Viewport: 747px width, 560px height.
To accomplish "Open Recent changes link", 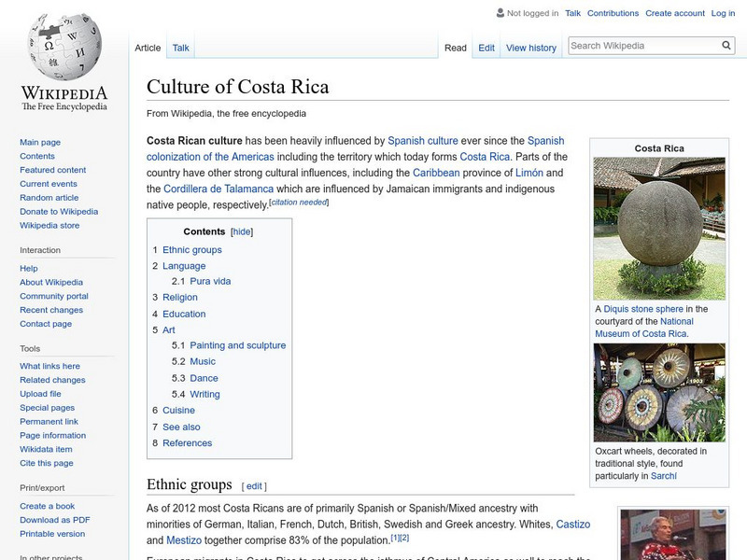I will 51,310.
